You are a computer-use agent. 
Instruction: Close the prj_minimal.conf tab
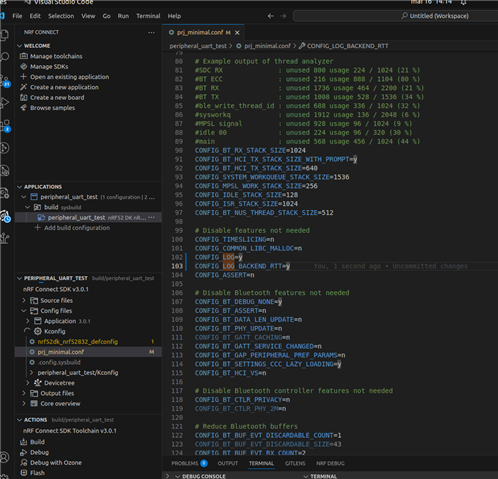(x=237, y=33)
